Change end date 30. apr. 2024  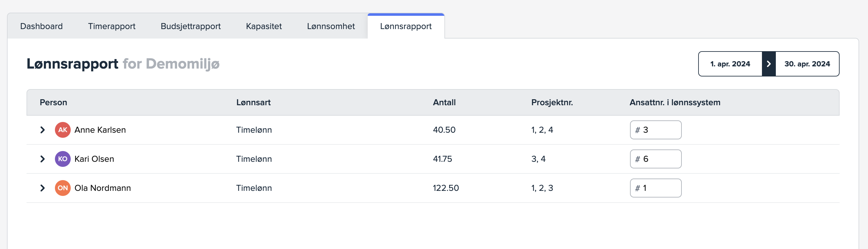[807, 64]
